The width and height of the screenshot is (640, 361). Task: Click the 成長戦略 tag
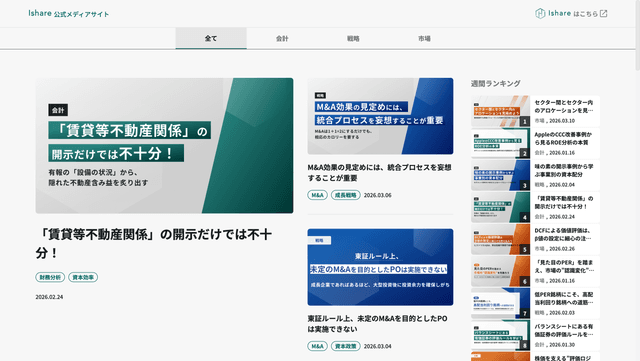coord(345,195)
